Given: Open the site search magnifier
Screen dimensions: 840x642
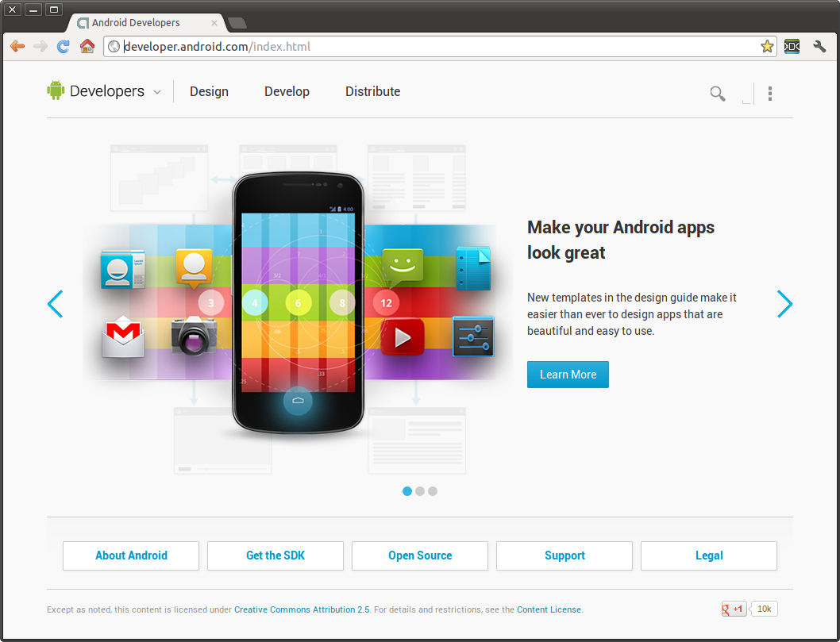Looking at the screenshot, I should [x=718, y=94].
